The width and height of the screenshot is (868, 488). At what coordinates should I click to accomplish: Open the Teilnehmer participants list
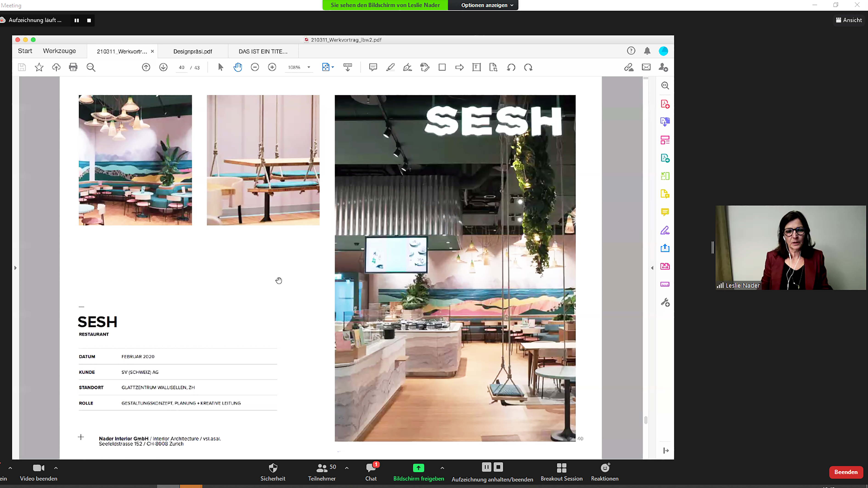(322, 468)
